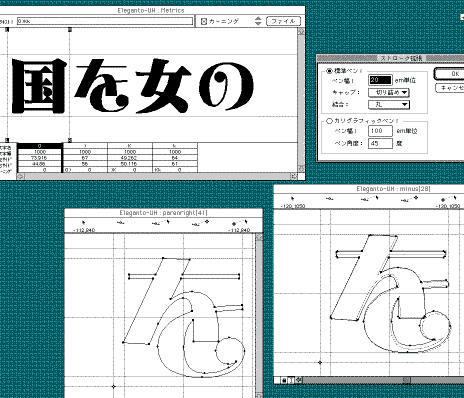Click the lock icon at bottom of minus window
464x398 pixels.
pyautogui.click(x=284, y=380)
